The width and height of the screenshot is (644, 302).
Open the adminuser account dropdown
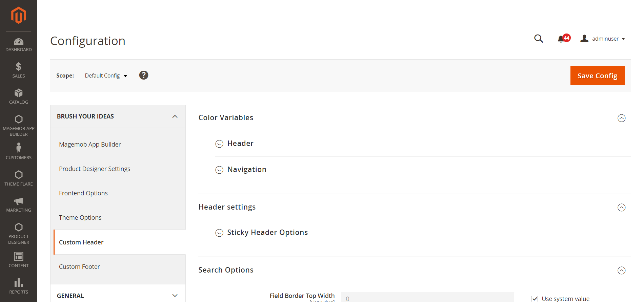pyautogui.click(x=603, y=39)
